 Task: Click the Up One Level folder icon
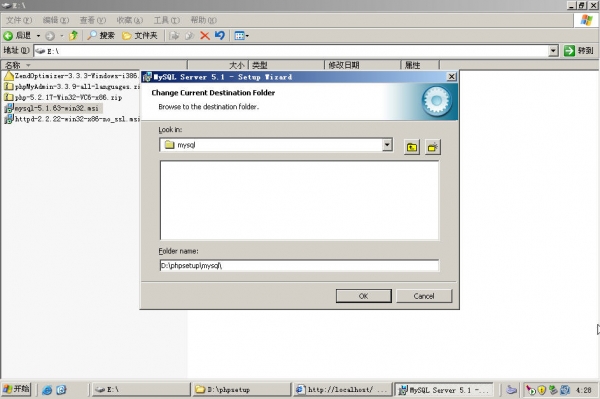click(x=412, y=147)
